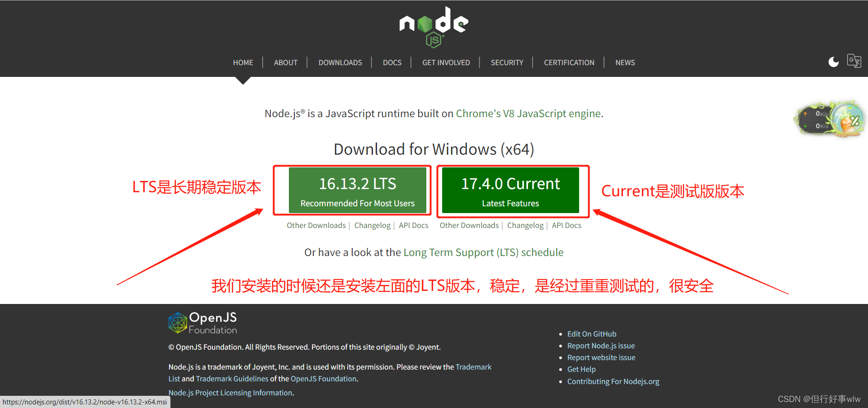
Task: Open API Docs for the LTS version
Action: 413,225
